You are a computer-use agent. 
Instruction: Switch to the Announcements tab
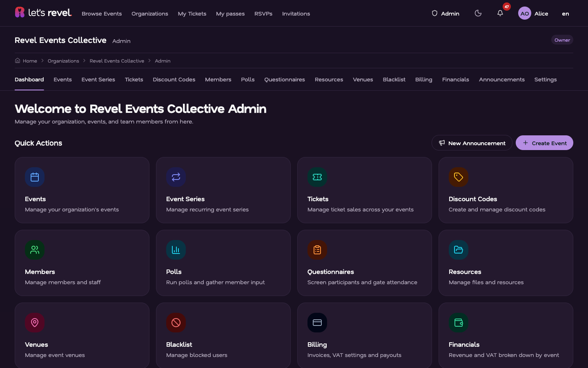click(x=502, y=79)
